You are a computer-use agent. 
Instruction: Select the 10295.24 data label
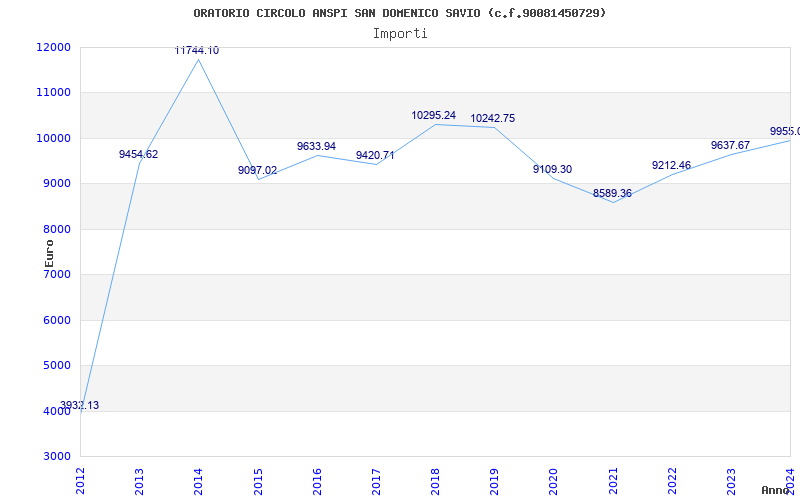click(434, 115)
